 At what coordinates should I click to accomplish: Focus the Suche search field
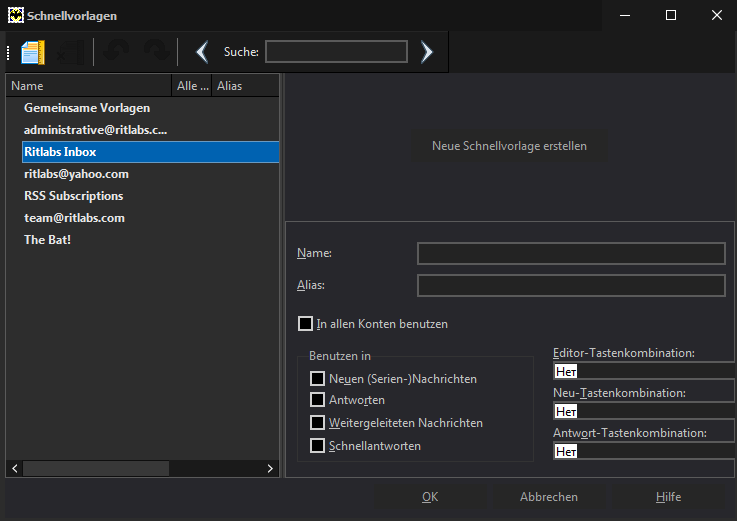tap(337, 52)
